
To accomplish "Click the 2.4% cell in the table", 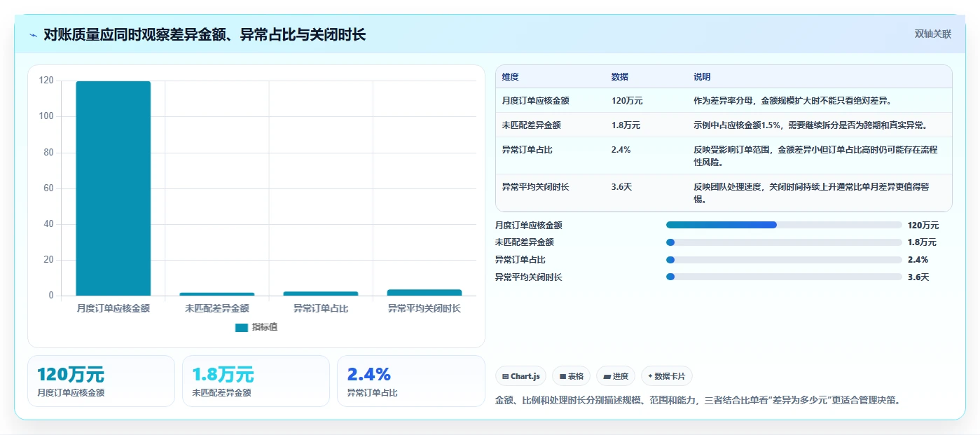I will click(621, 150).
